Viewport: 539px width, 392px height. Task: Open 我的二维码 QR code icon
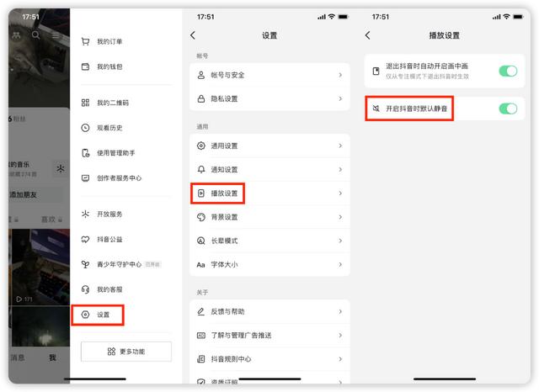(x=85, y=103)
